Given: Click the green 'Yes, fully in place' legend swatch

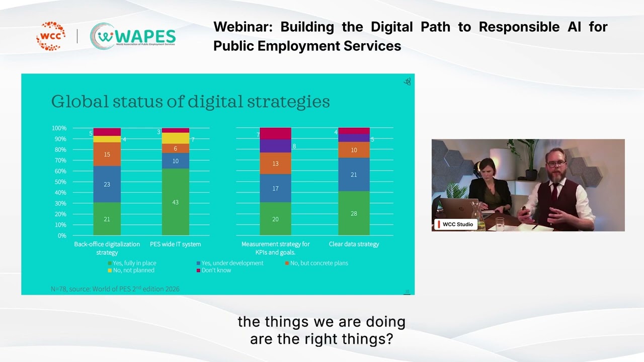Looking at the screenshot, I should [110, 263].
